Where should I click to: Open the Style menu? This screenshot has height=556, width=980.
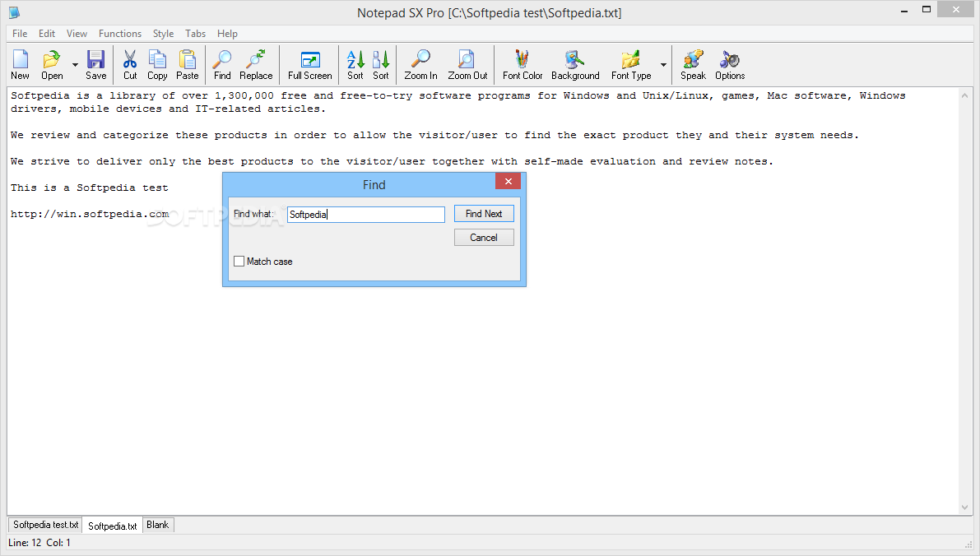point(163,34)
